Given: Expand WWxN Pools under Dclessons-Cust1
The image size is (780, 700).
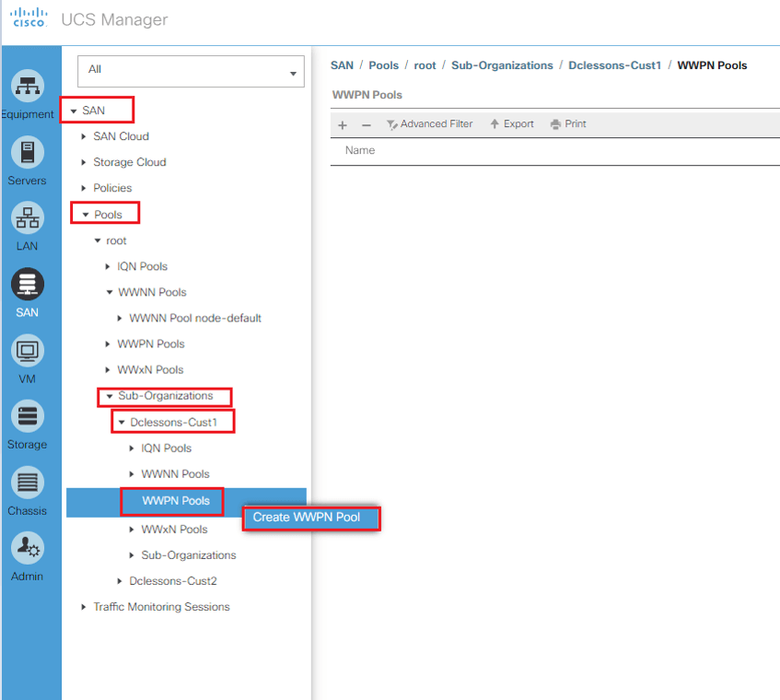Looking at the screenshot, I should point(132,530).
